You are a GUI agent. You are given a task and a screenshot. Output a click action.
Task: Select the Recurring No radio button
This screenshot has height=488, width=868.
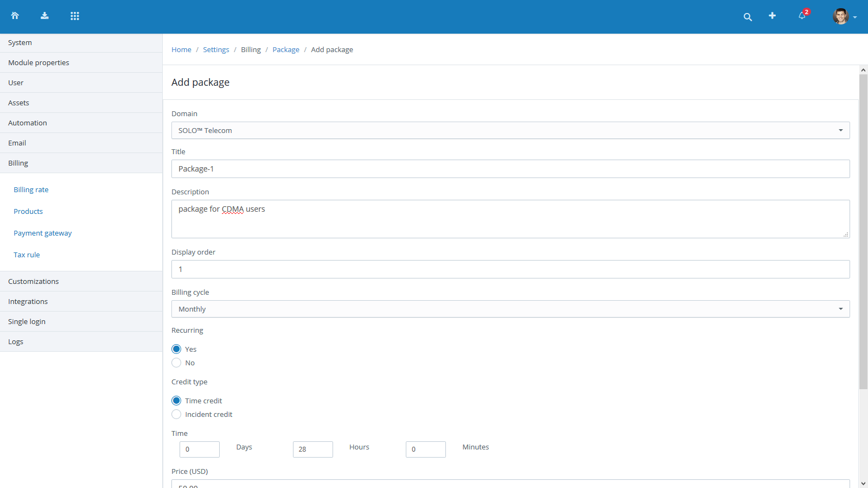176,363
